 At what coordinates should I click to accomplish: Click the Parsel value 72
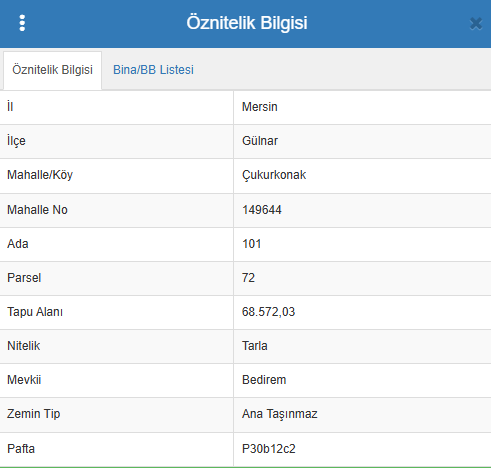[248, 278]
